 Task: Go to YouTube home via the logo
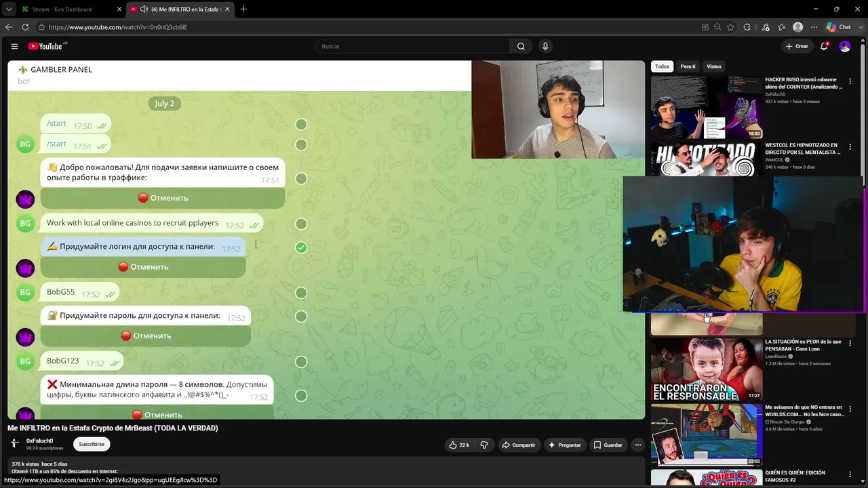[45, 46]
